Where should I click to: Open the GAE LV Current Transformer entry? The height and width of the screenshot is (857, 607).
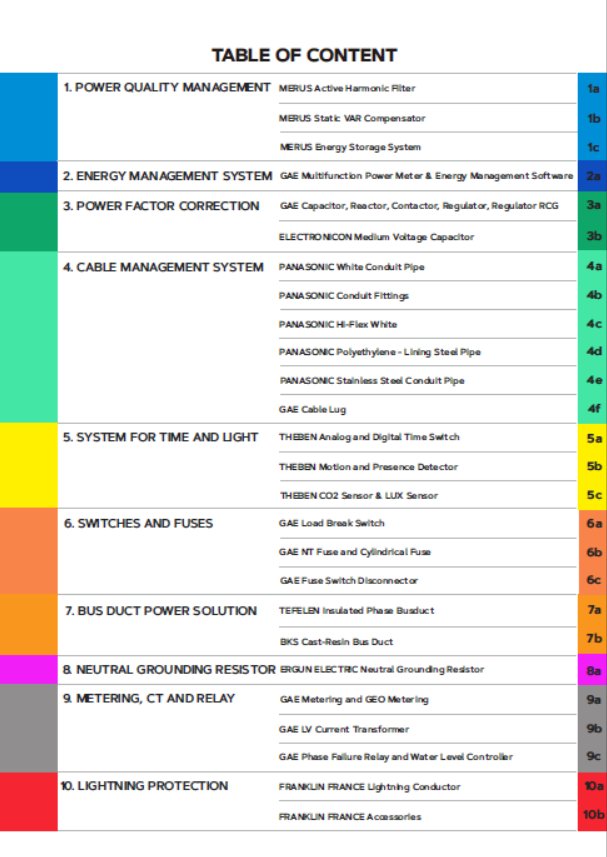pos(343,729)
